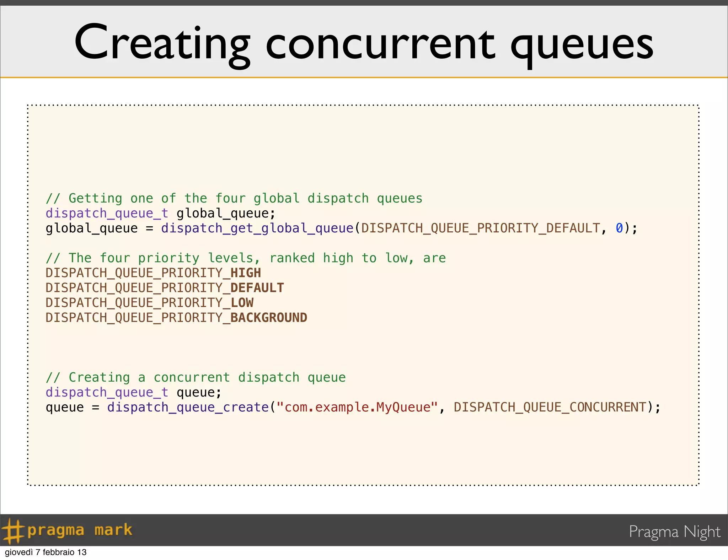728x560 pixels.
Task: Click the blue 0 argument
Action: click(x=619, y=228)
